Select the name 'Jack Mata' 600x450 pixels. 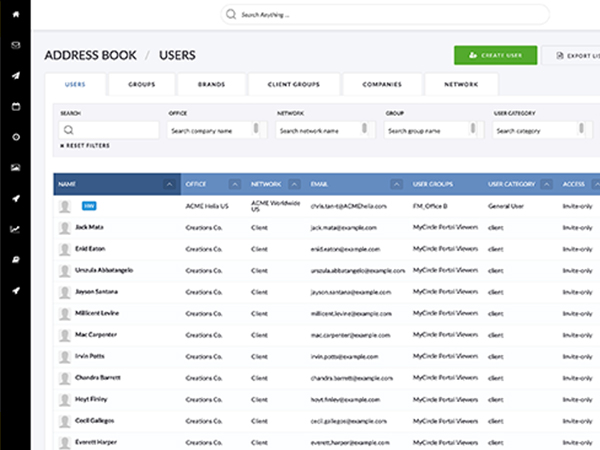tap(89, 227)
